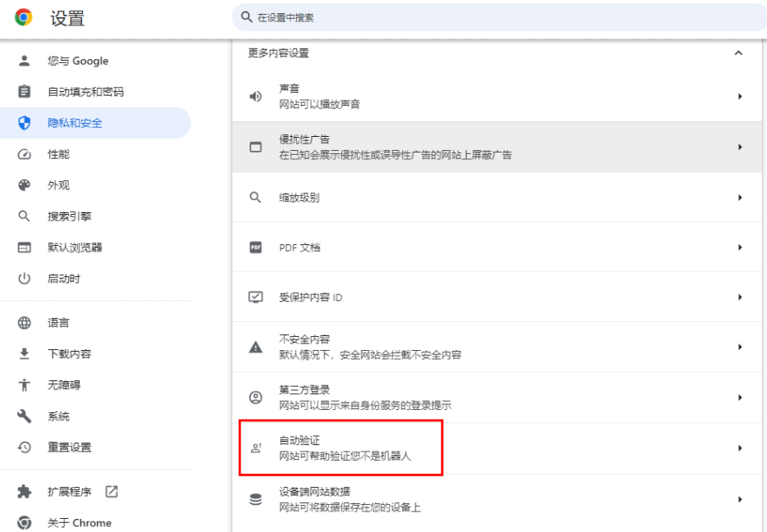The width and height of the screenshot is (767, 532).
Task: Click the download icon for 下载内容
Action: click(24, 353)
